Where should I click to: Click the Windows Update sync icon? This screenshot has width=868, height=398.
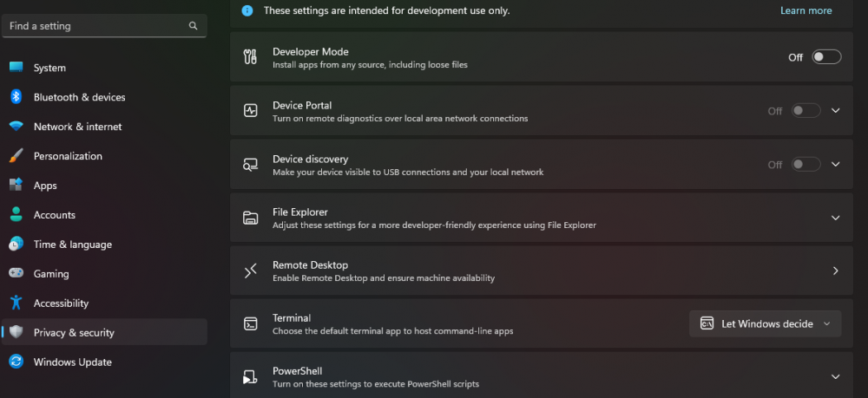pyautogui.click(x=16, y=362)
